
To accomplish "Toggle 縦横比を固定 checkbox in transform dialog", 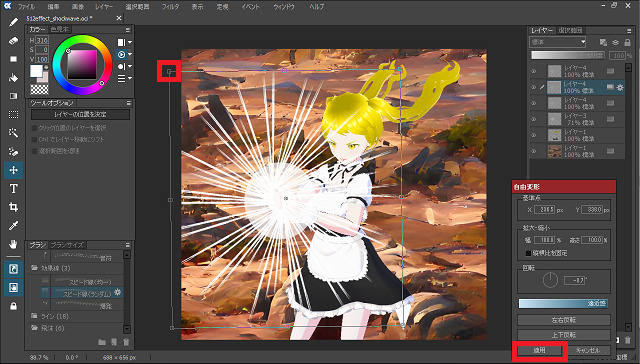I will (529, 253).
